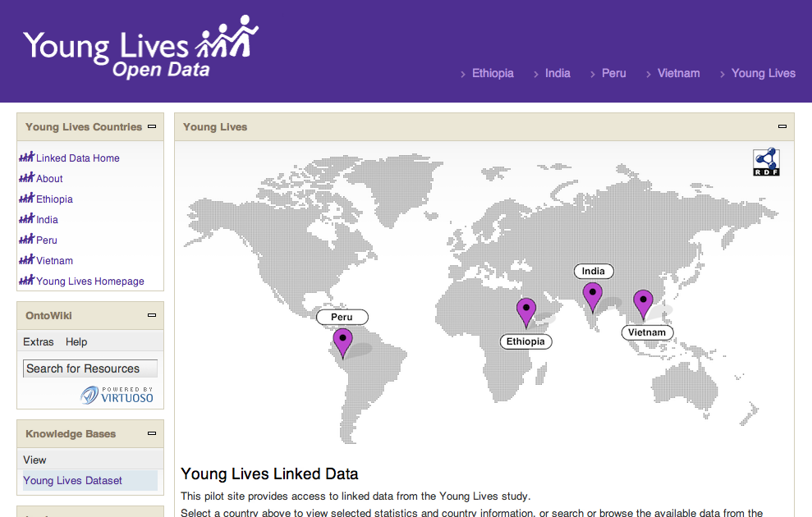Viewport: 812px width, 517px height.
Task: Click the family icon beside About
Action: pos(27,177)
